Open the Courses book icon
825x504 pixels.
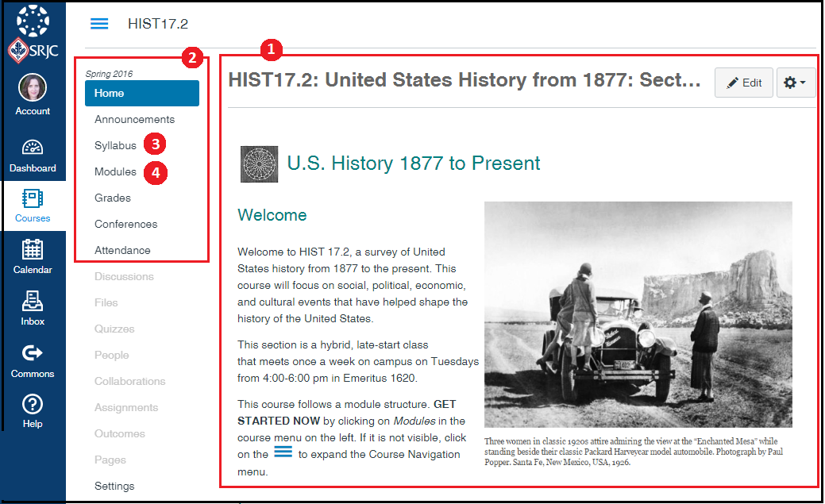pos(33,198)
